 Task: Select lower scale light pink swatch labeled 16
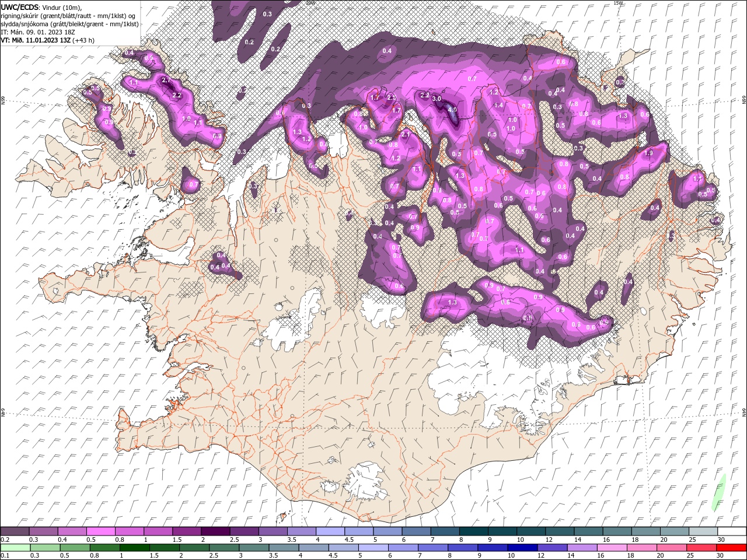point(612,548)
